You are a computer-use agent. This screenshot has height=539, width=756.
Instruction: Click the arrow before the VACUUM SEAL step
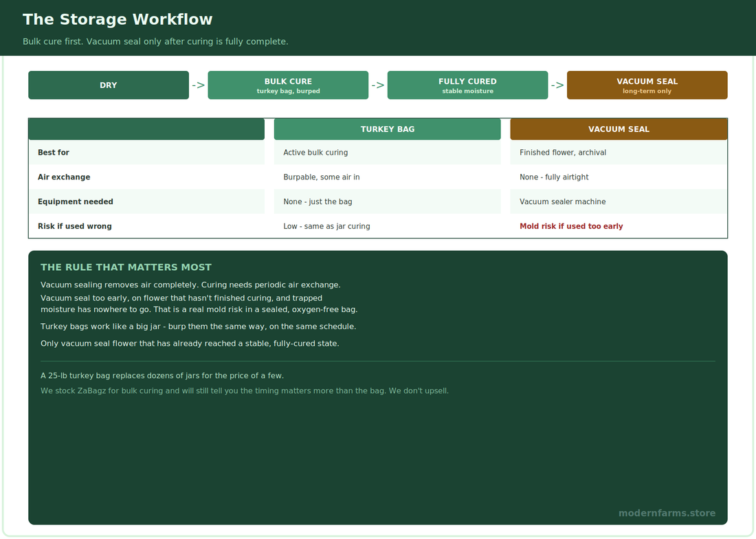coord(557,85)
